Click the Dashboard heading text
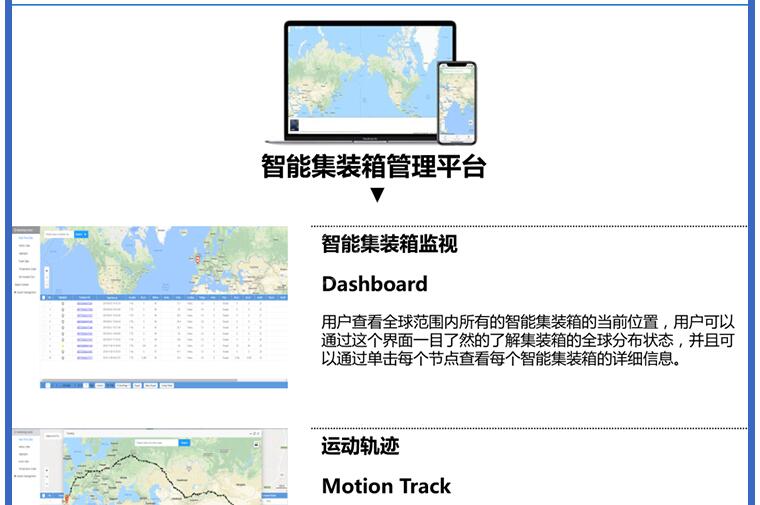760x505 pixels. [374, 284]
